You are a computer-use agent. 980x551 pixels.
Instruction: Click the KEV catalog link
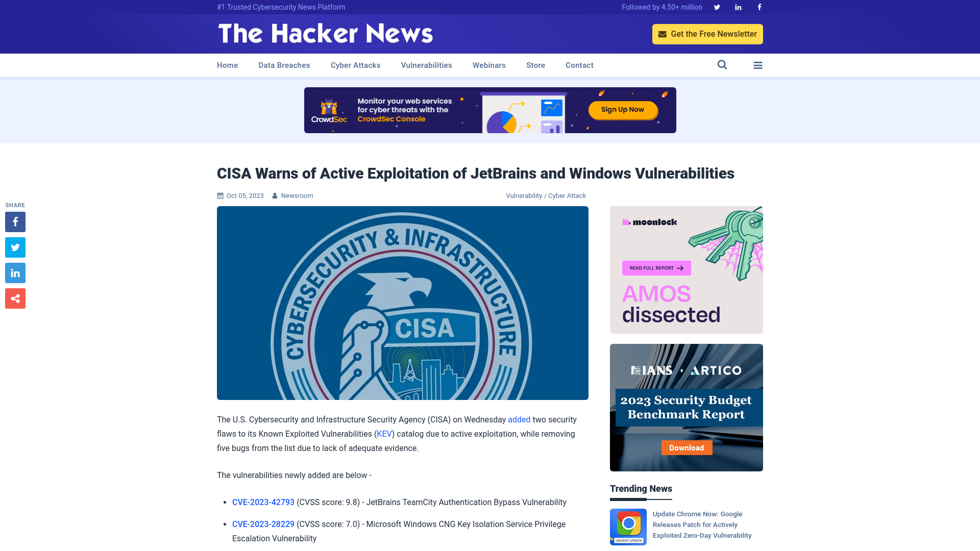coord(384,434)
